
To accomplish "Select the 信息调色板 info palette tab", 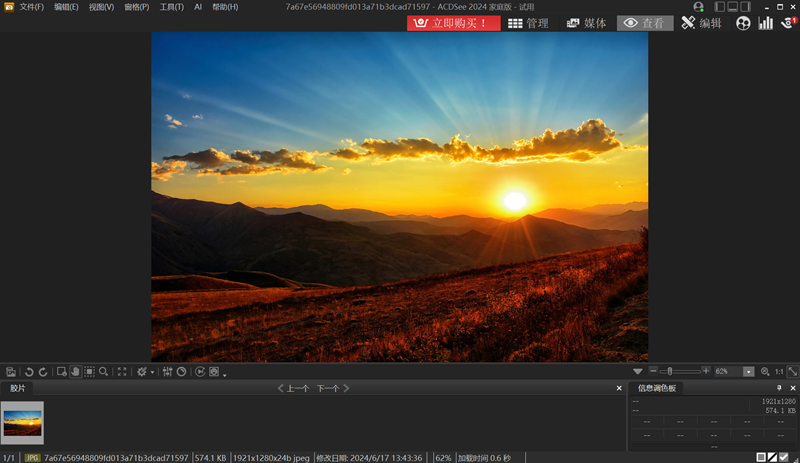I will [657, 388].
